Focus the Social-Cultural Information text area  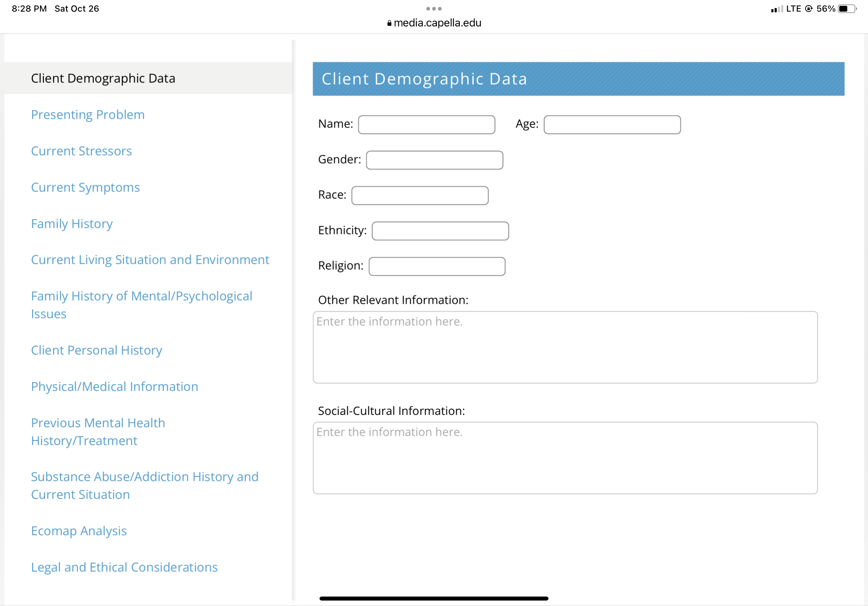(x=565, y=458)
